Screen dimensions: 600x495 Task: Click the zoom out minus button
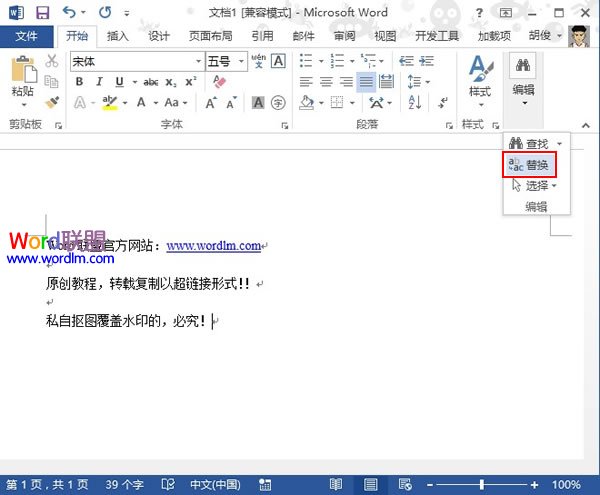(430, 485)
